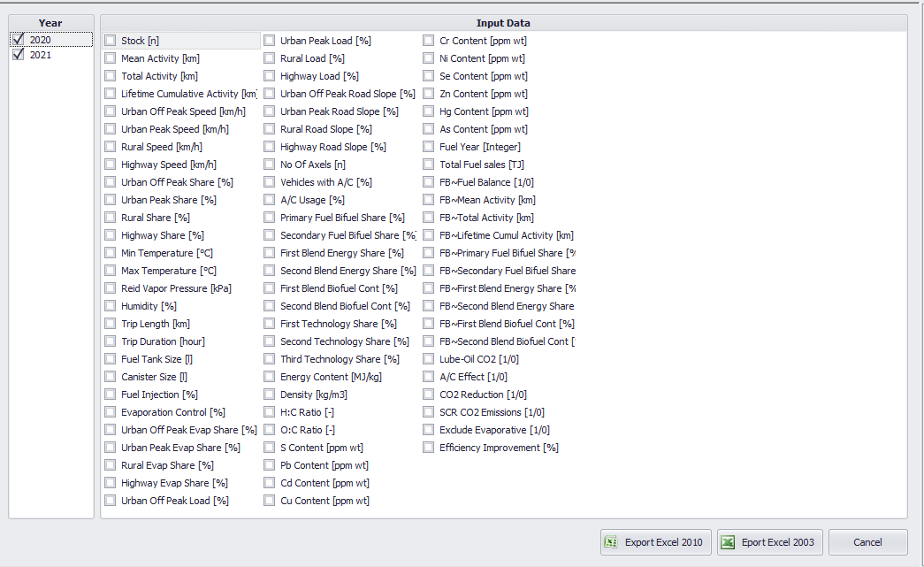Check Vehicles with A/C [%]

[269, 181]
